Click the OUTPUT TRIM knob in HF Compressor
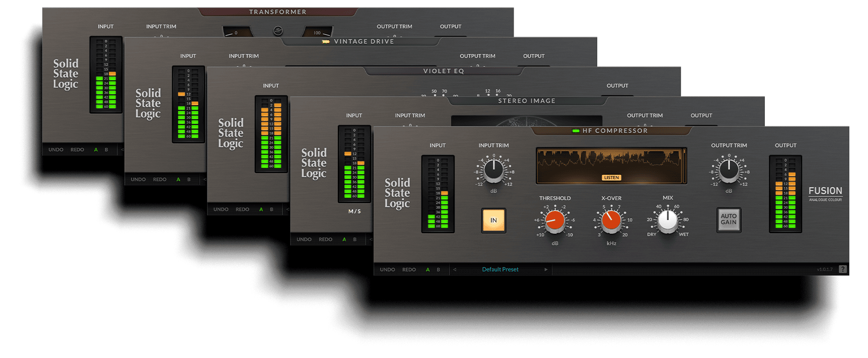Viewport: 868px width, 358px height. (x=729, y=171)
